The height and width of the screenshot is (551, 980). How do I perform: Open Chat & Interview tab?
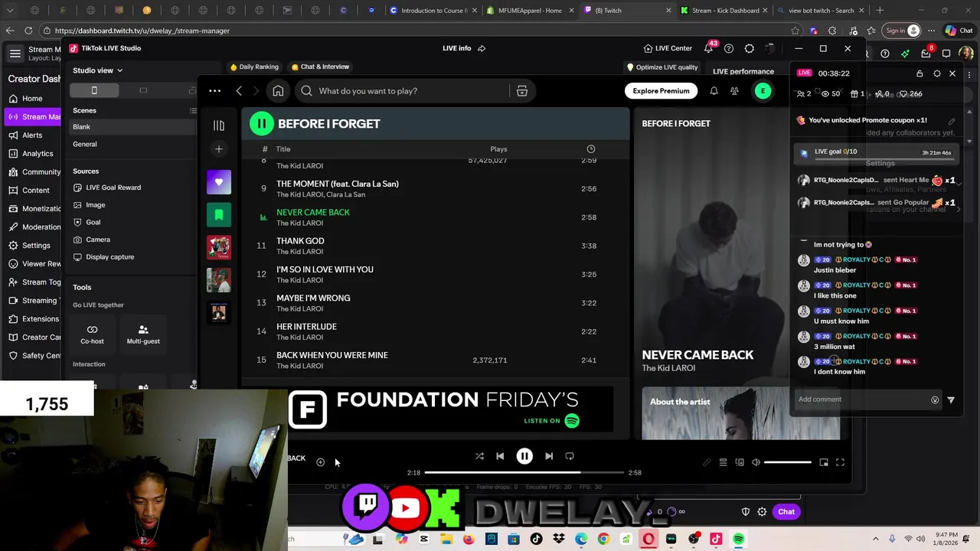320,67
